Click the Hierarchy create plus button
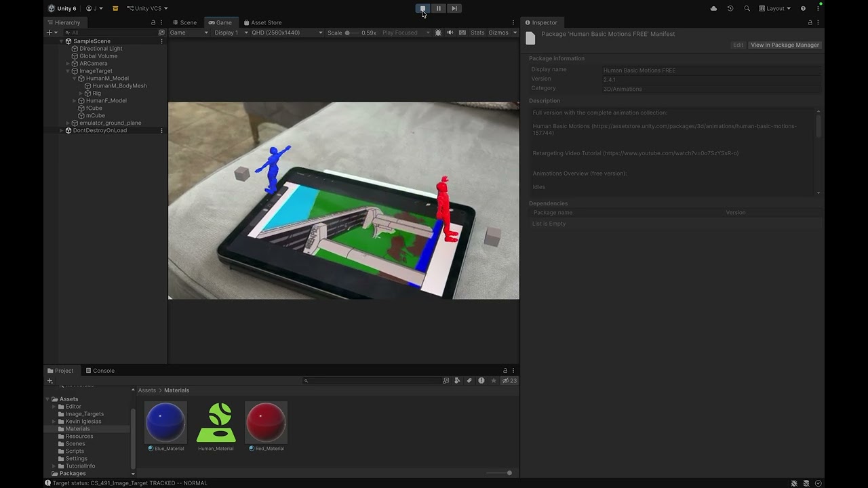868x488 pixels. tap(52, 33)
